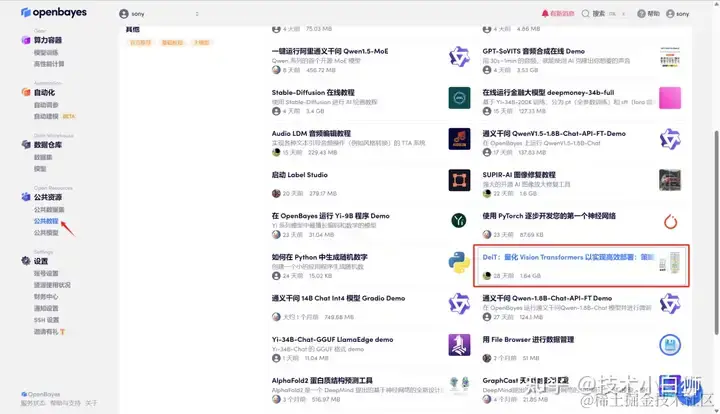Viewport: 720px width, 414px height.
Task: Click the search magnifier icon
Action: tap(585, 14)
